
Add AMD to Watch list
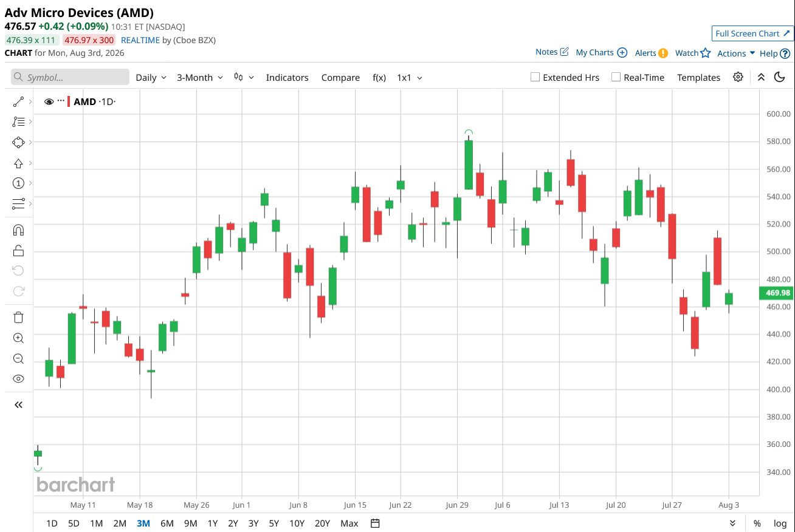click(x=693, y=53)
